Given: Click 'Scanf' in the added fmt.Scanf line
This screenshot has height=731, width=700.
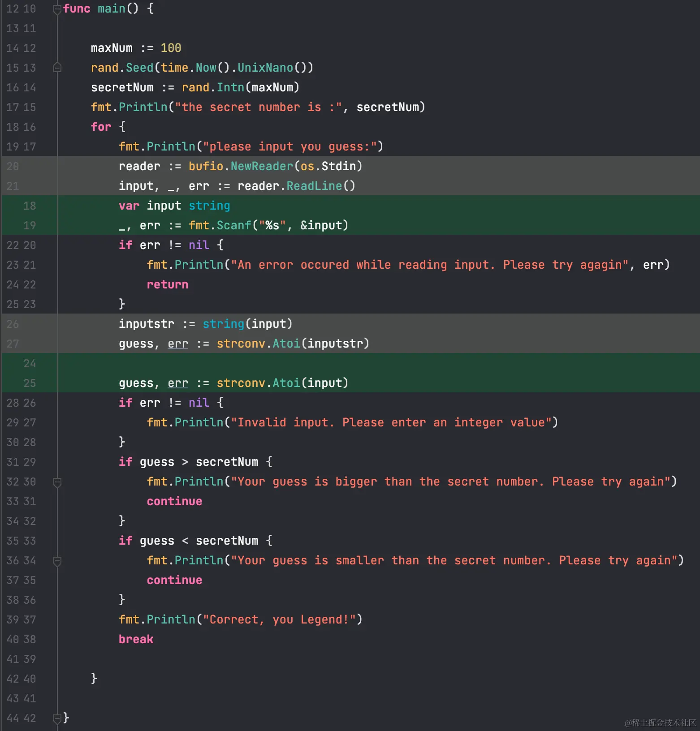Looking at the screenshot, I should coord(234,225).
